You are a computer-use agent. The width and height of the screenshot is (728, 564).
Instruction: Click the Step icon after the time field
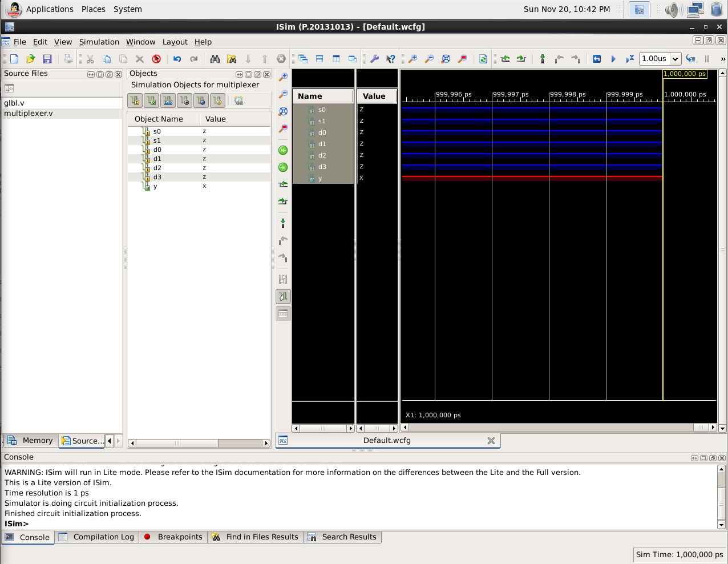[690, 59]
